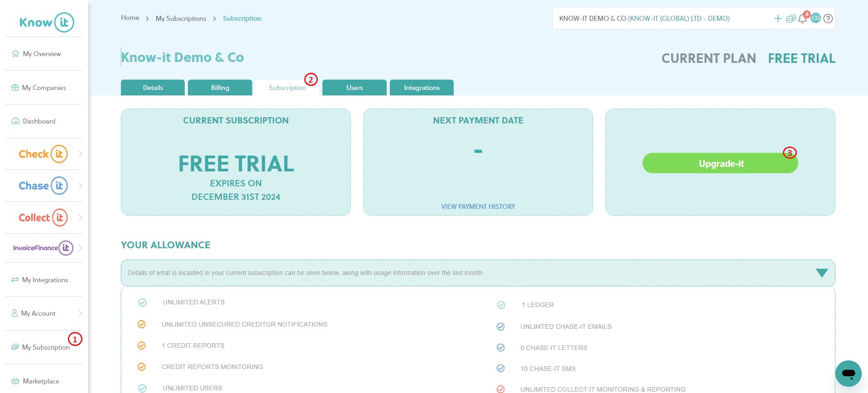Expand the Check-it sidebar chevron
Screen dimensions: 868x393
[x=80, y=154]
